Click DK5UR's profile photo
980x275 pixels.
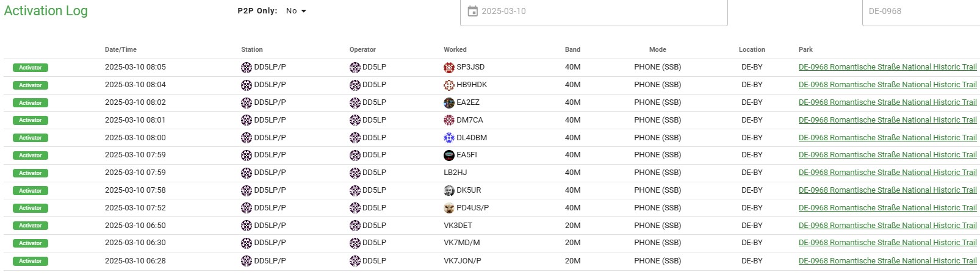449,190
